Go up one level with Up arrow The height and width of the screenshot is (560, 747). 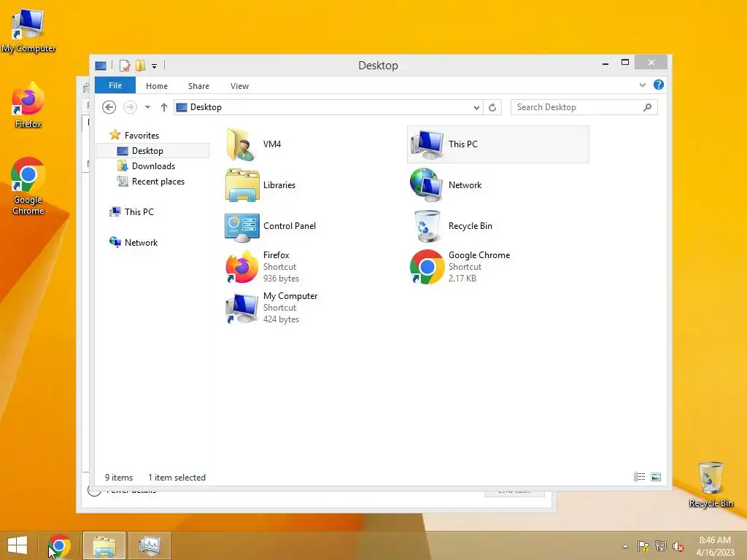(x=164, y=107)
